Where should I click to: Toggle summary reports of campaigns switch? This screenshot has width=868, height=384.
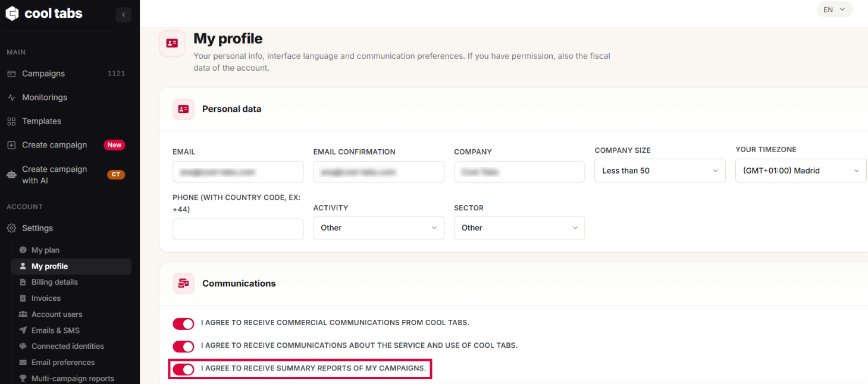point(183,369)
